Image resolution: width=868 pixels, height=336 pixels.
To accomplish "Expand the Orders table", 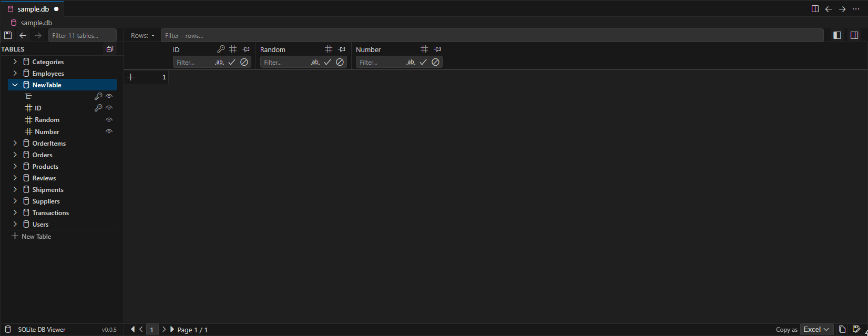I will point(15,155).
